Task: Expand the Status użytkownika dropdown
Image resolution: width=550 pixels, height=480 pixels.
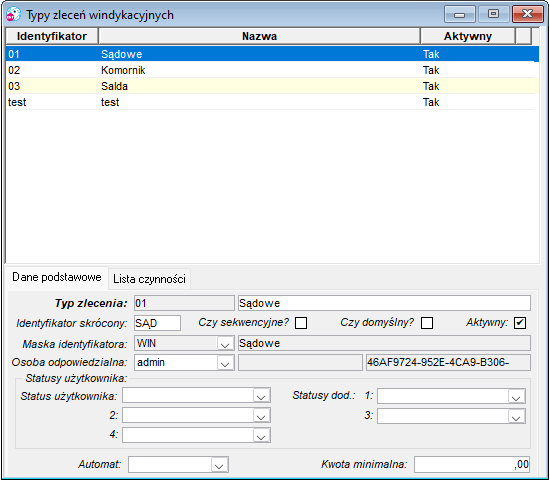Action: (261, 396)
